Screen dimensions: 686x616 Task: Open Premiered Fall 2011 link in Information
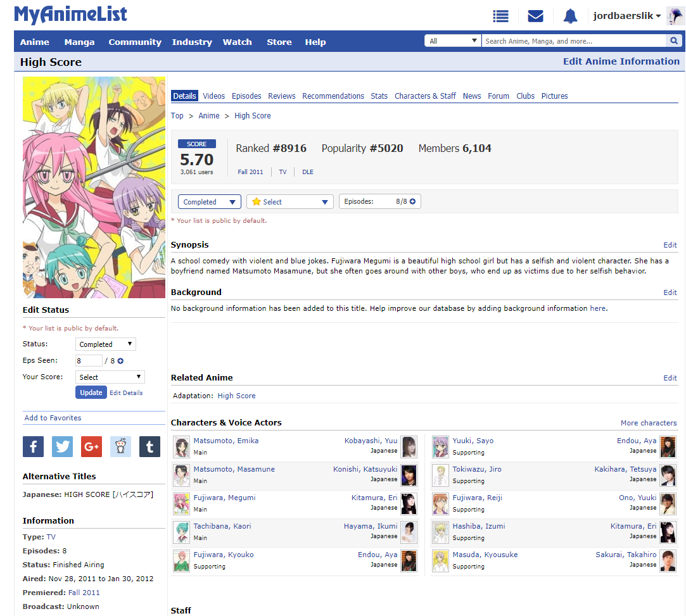click(84, 593)
